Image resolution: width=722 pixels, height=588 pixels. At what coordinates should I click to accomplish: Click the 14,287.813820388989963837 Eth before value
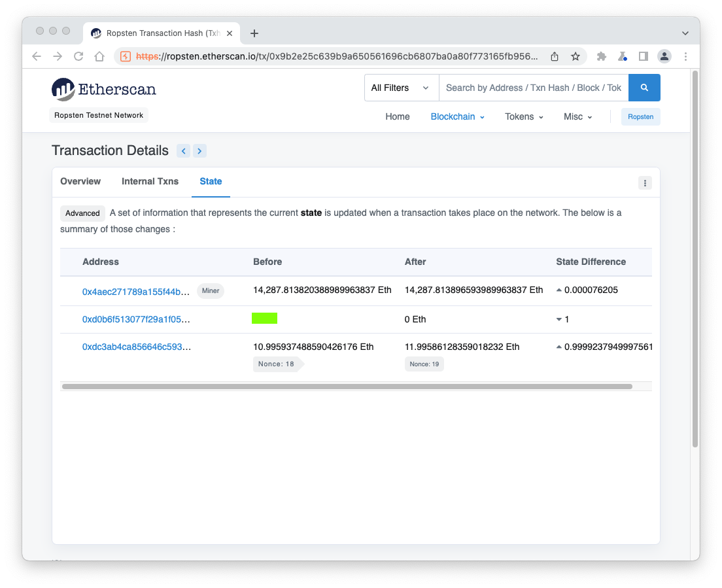tap(322, 290)
